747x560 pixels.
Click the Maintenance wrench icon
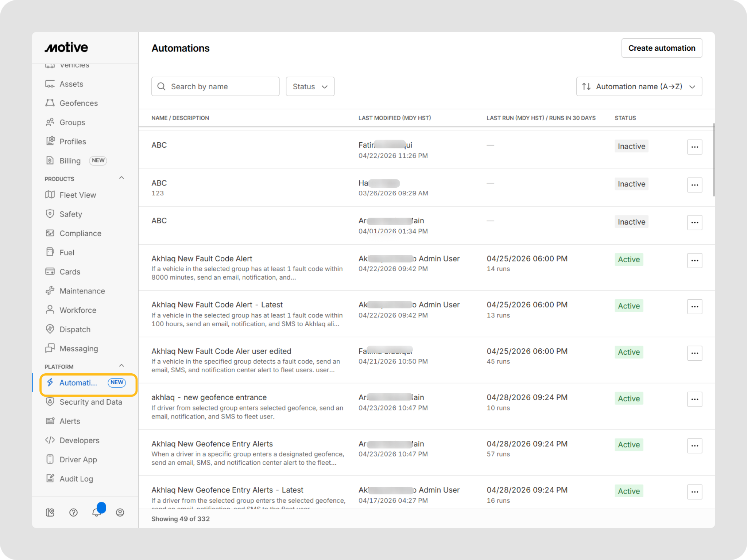point(50,291)
